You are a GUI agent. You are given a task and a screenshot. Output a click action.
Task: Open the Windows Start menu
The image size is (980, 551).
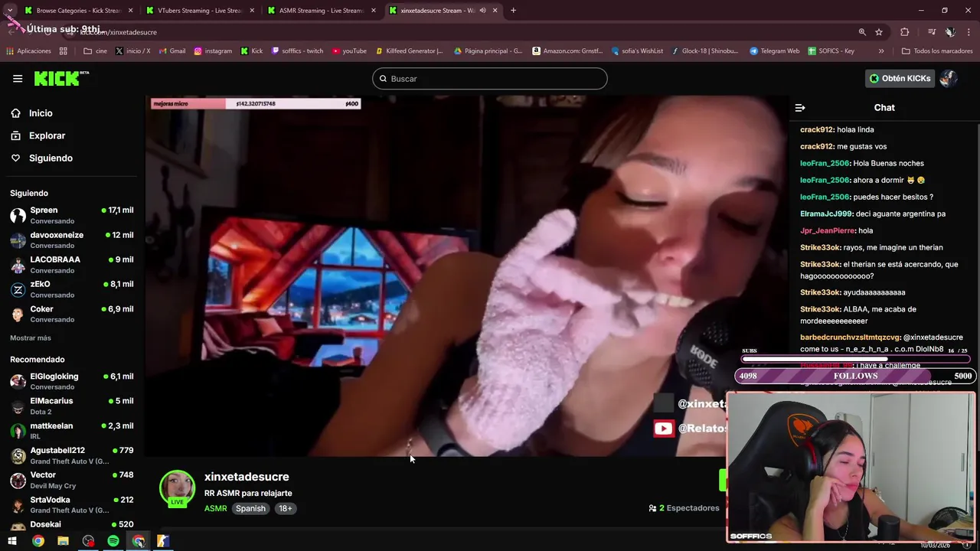coord(12,541)
